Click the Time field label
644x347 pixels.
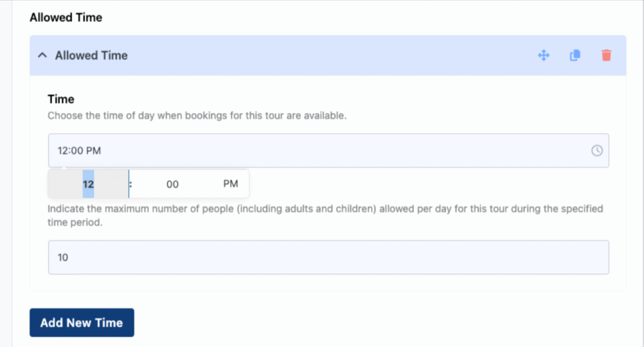[61, 99]
